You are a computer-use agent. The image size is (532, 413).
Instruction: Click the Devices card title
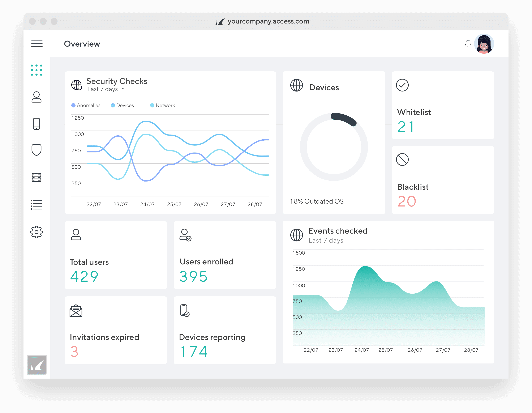tap(324, 88)
